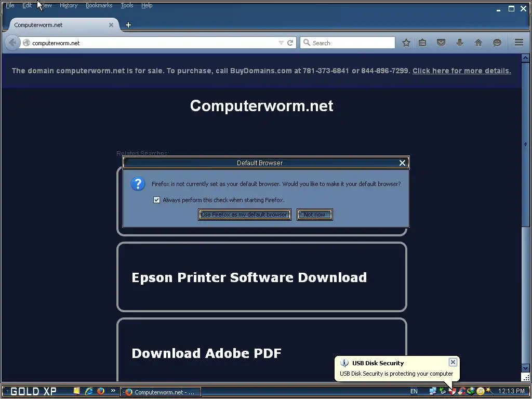Open a new tab with the plus button

[128, 25]
